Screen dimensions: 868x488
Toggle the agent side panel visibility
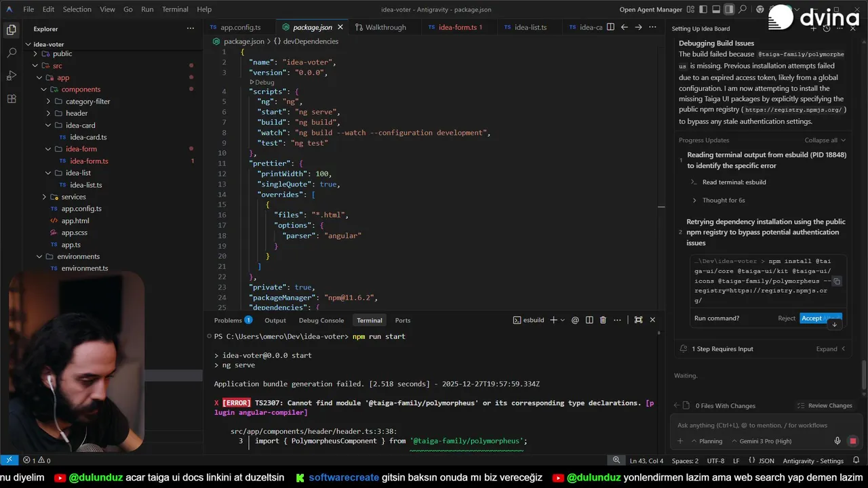coord(729,9)
